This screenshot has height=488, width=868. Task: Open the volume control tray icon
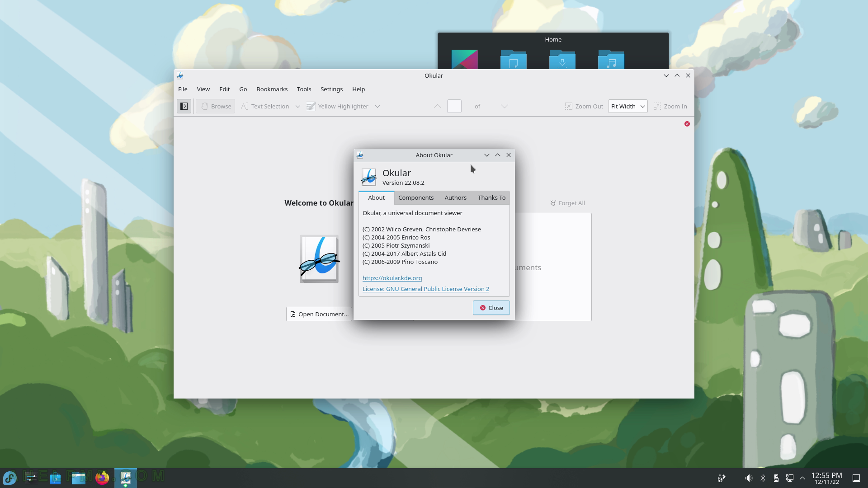(749, 478)
